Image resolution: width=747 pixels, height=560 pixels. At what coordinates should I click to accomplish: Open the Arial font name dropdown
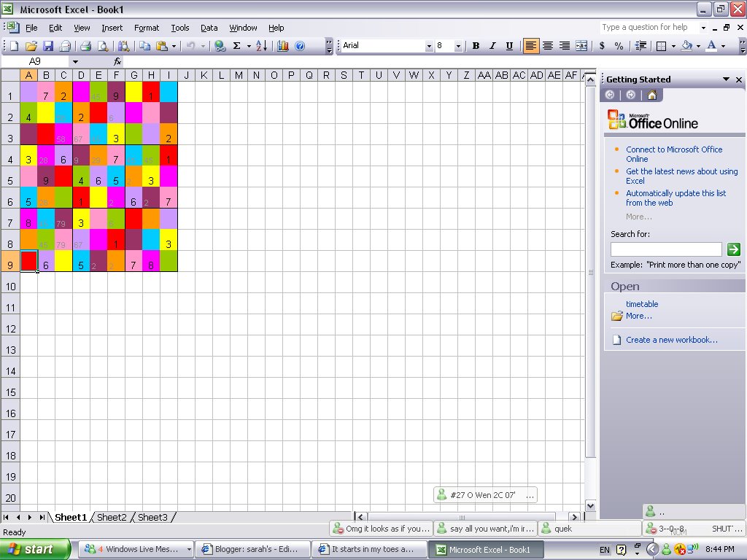coord(429,46)
